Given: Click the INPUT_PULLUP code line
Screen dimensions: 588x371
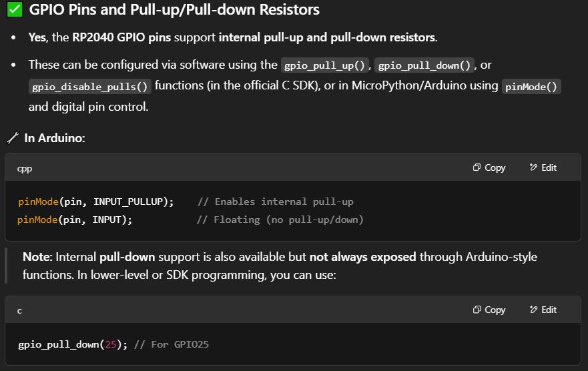Looking at the screenshot, I should coord(186,202).
